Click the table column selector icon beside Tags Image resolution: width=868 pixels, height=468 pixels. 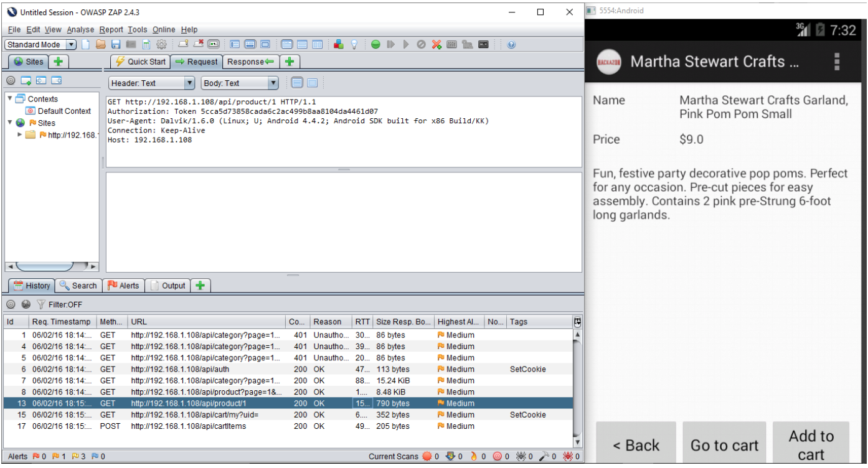(x=577, y=322)
